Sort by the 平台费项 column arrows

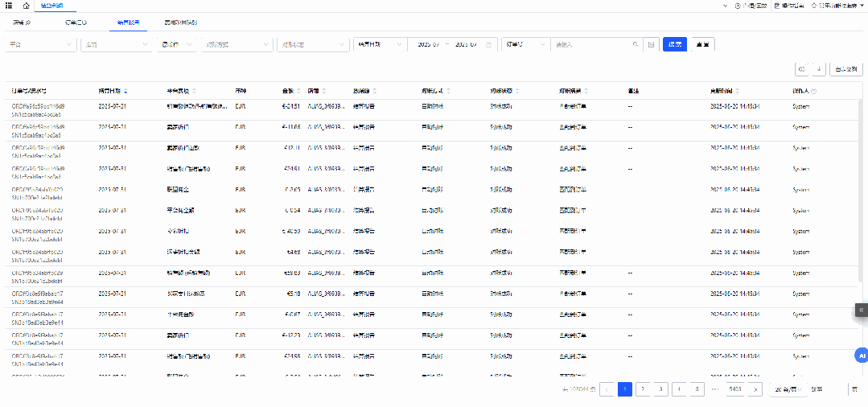tap(194, 91)
